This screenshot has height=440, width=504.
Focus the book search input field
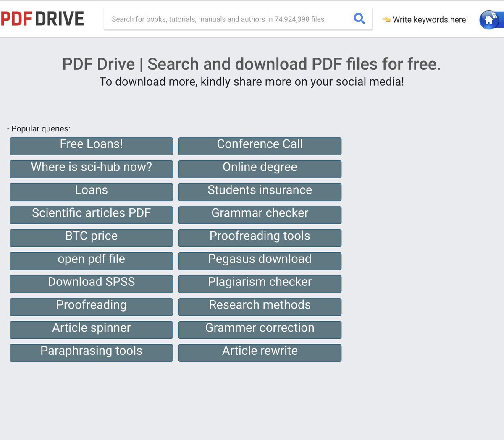pos(238,19)
